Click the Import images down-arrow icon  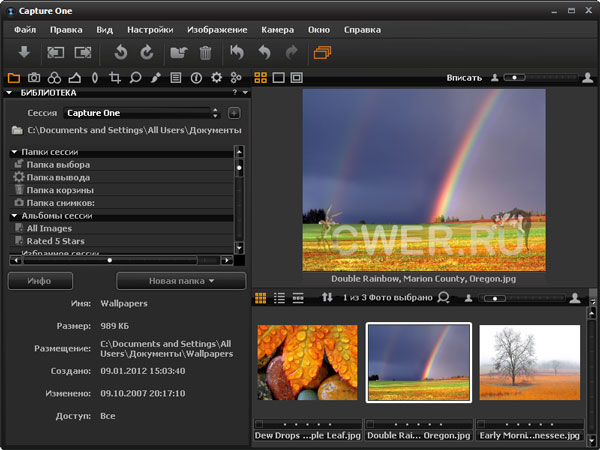point(24,51)
